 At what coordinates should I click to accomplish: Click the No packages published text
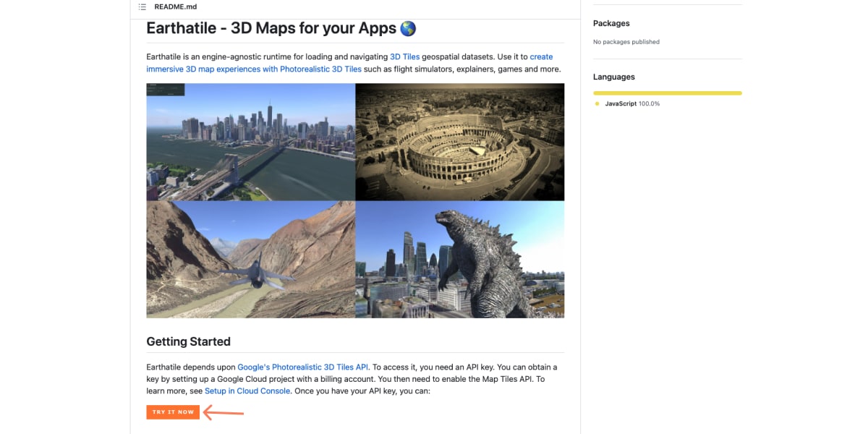626,42
